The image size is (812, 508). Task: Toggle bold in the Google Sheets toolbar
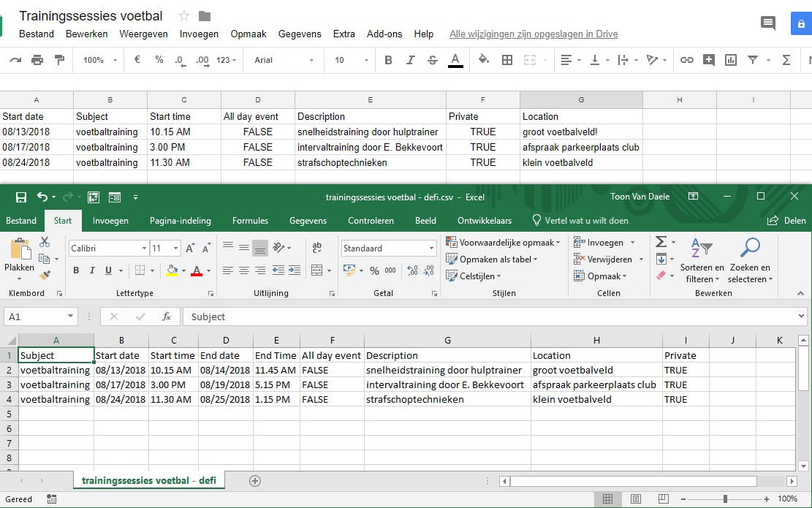[x=388, y=60]
